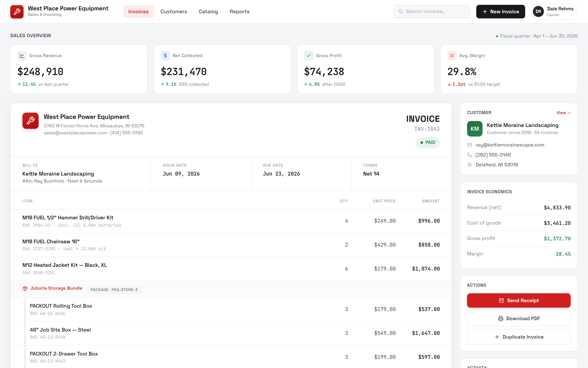Image resolution: width=588 pixels, height=368 pixels.
Task: Open the Dale Rehms profile menu
Action: [554, 11]
